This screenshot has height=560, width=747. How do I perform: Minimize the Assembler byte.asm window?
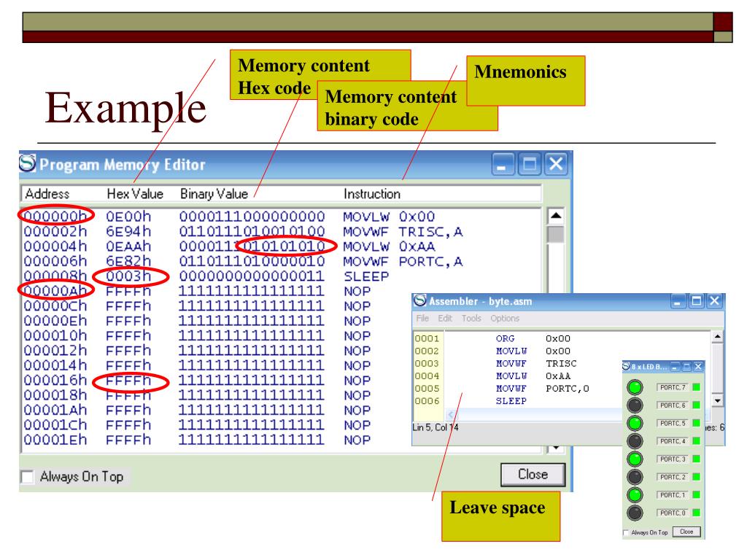tap(678, 301)
